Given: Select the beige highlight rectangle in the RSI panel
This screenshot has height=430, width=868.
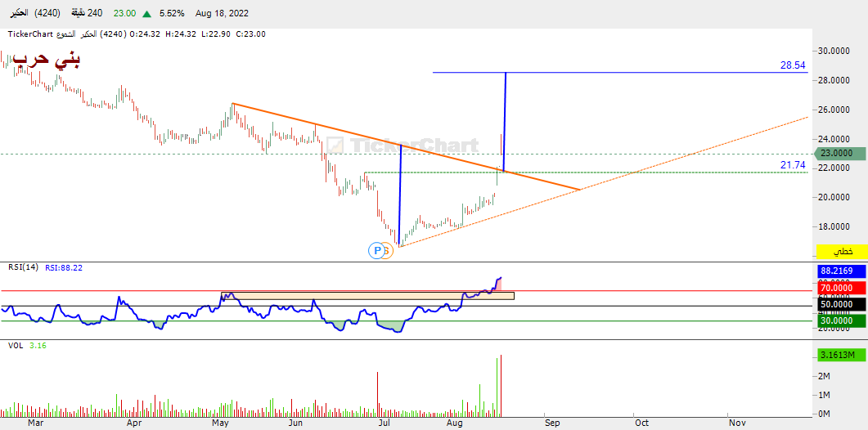Looking at the screenshot, I should coord(367,295).
